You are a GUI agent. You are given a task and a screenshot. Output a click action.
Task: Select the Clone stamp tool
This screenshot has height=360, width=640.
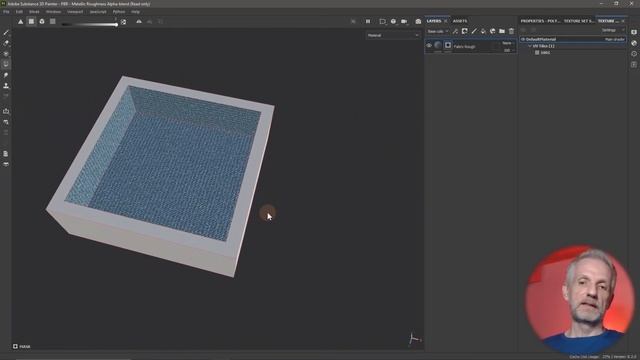6,86
